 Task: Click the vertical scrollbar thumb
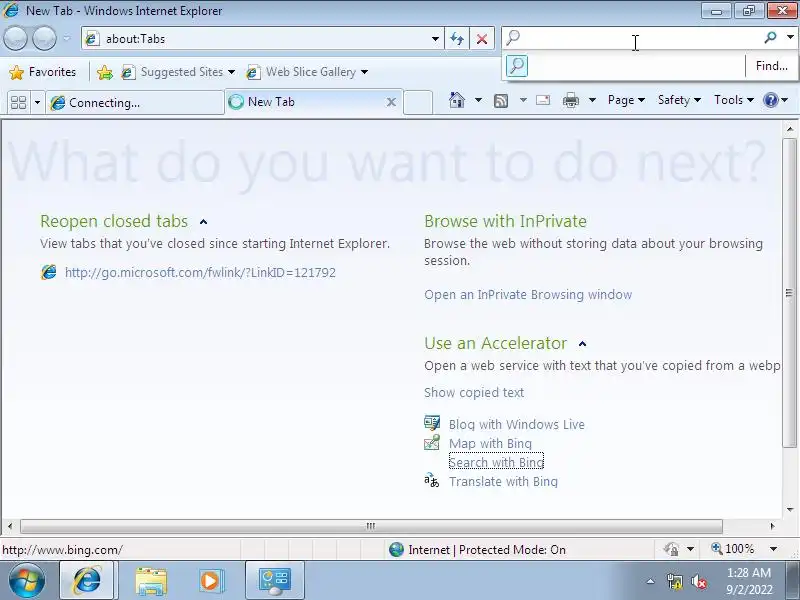(x=789, y=292)
